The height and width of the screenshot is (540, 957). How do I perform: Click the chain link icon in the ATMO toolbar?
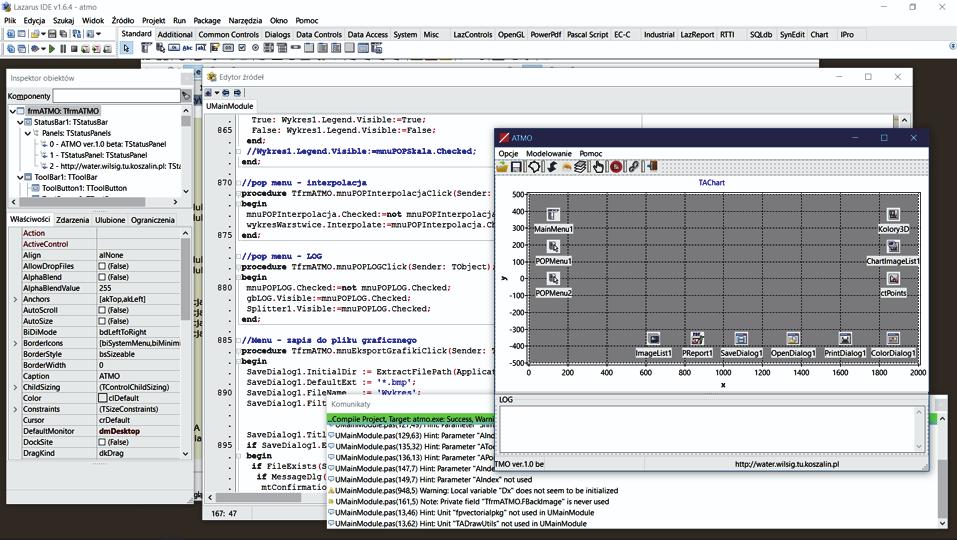click(634, 167)
